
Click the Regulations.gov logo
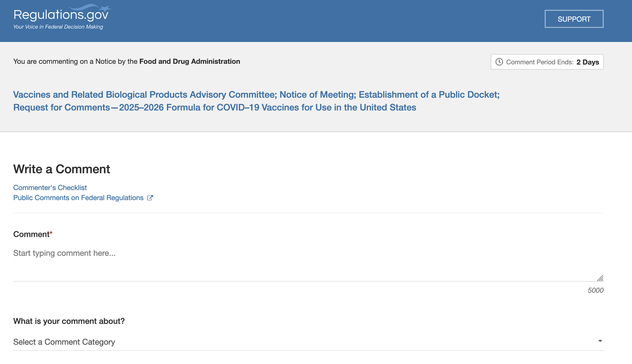61,17
